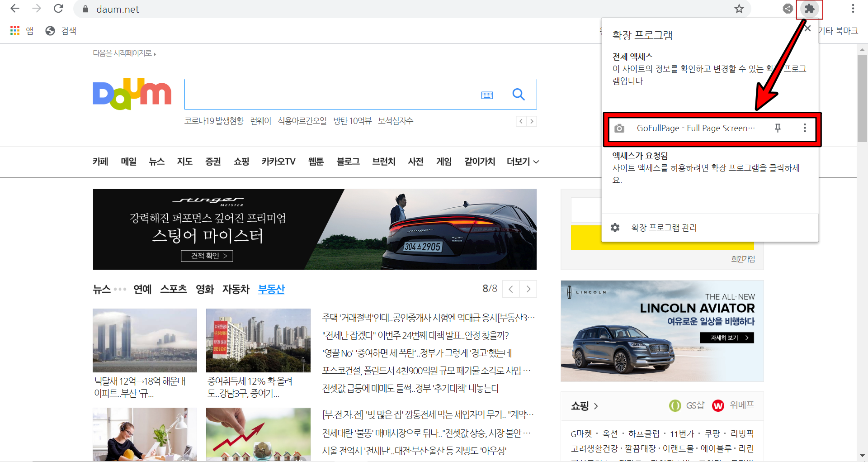Show previous trending keywords

pyautogui.click(x=521, y=121)
